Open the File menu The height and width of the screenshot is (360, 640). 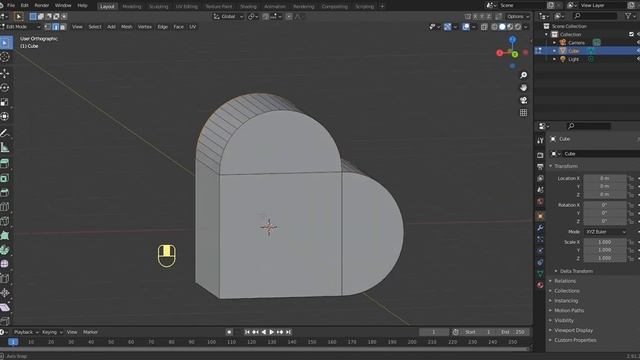11,6
